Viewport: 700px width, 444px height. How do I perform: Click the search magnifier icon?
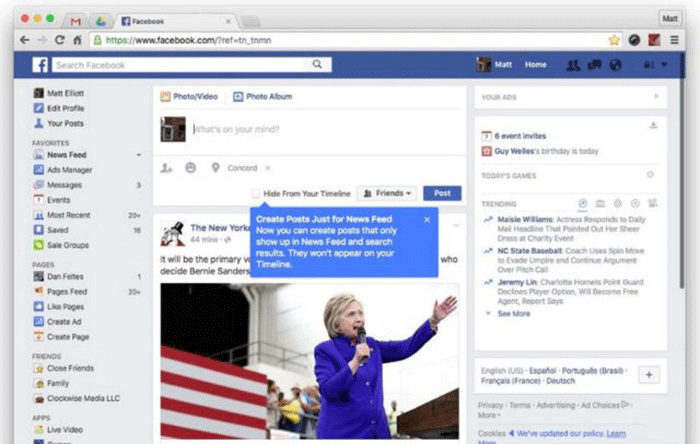point(317,65)
